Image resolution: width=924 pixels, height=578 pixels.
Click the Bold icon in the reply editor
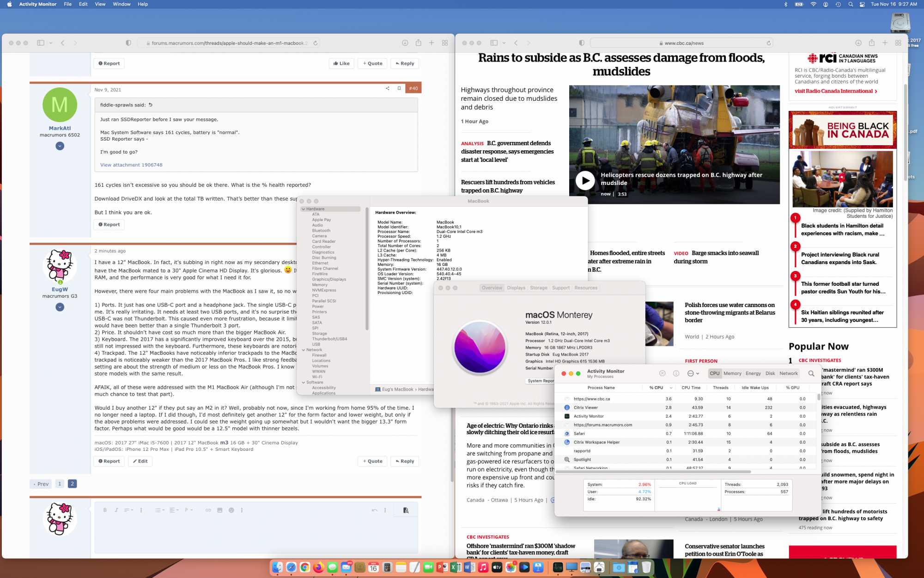[x=105, y=510]
